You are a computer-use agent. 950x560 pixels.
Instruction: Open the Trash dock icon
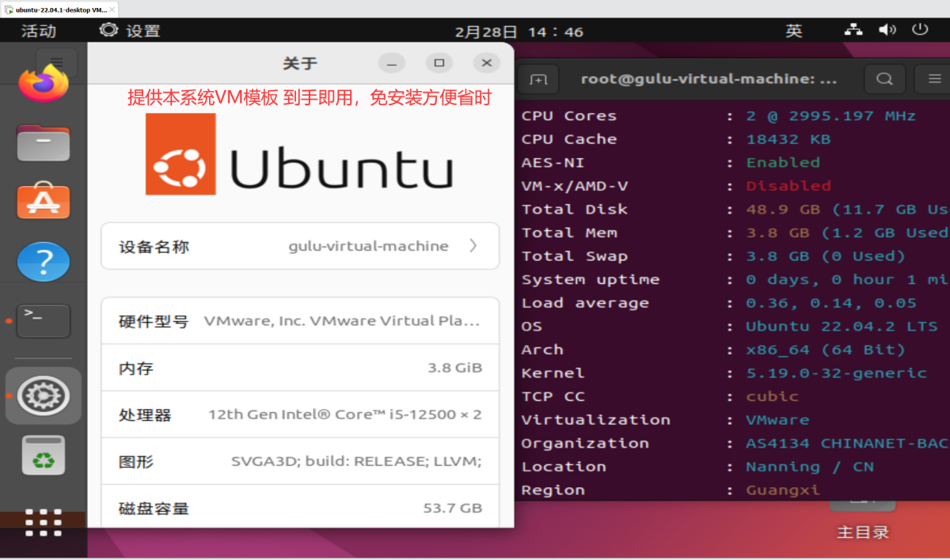(x=44, y=455)
